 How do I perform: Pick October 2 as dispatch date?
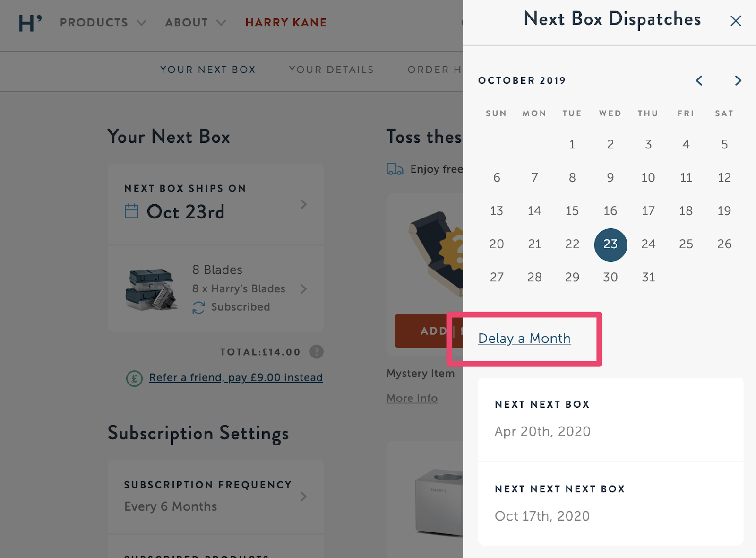pos(610,144)
